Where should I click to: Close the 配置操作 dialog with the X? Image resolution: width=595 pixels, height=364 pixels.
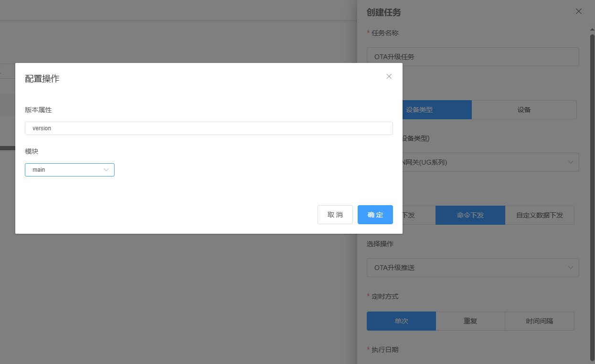pyautogui.click(x=389, y=76)
